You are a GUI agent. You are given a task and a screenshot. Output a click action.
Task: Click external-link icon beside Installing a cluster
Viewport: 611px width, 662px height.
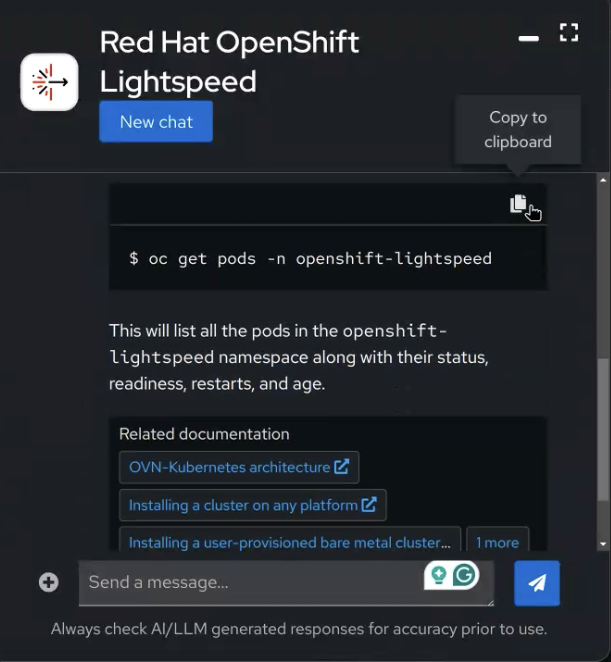(x=369, y=505)
